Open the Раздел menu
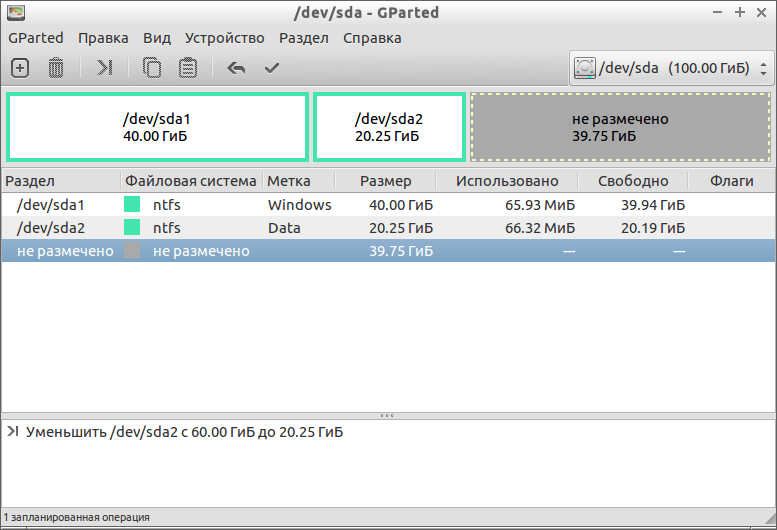777x530 pixels. (x=303, y=38)
